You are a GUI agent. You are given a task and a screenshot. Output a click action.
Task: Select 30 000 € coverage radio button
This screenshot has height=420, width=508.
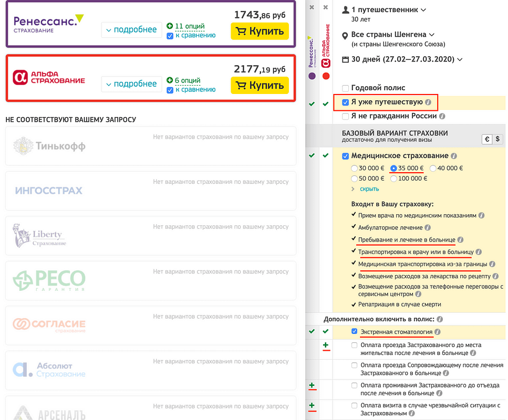354,169
